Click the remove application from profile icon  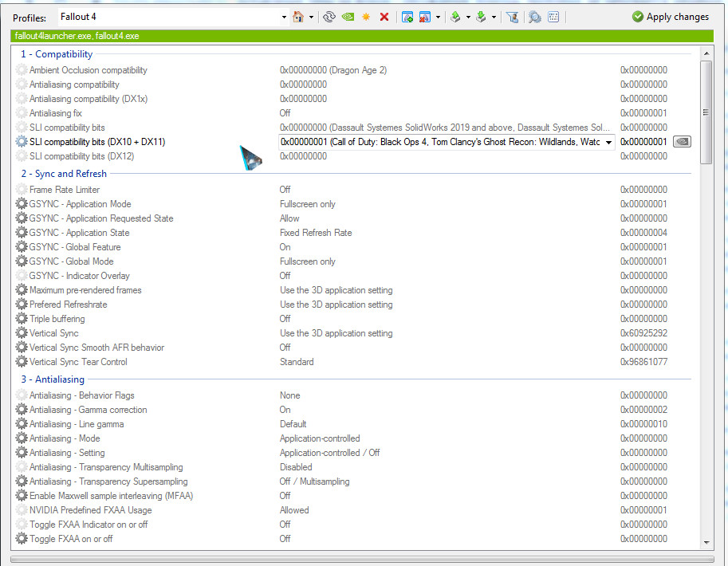click(425, 18)
